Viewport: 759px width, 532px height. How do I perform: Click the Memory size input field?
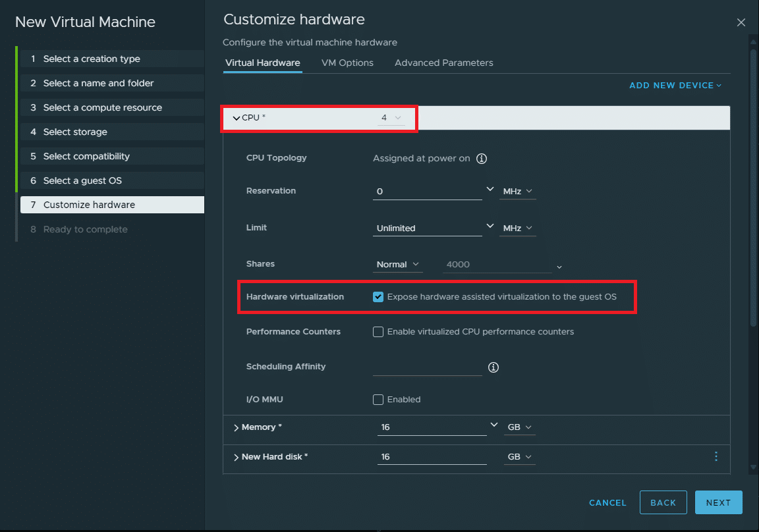pos(432,427)
